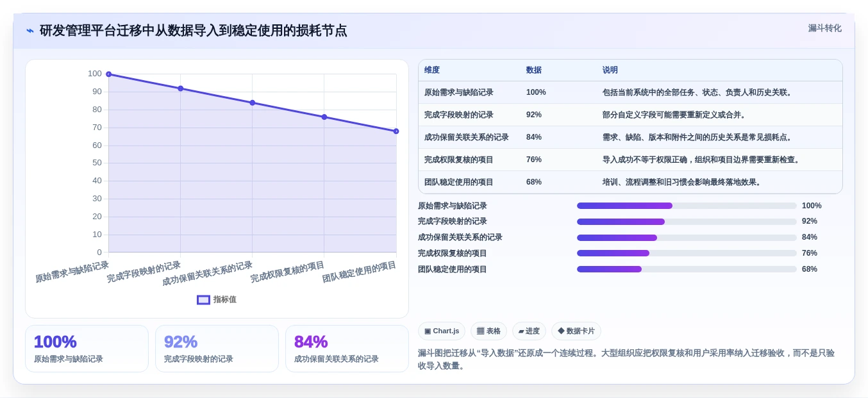Click the 漏斗转化 label in the header
Viewport: 868px width, 398px height.
(x=824, y=28)
